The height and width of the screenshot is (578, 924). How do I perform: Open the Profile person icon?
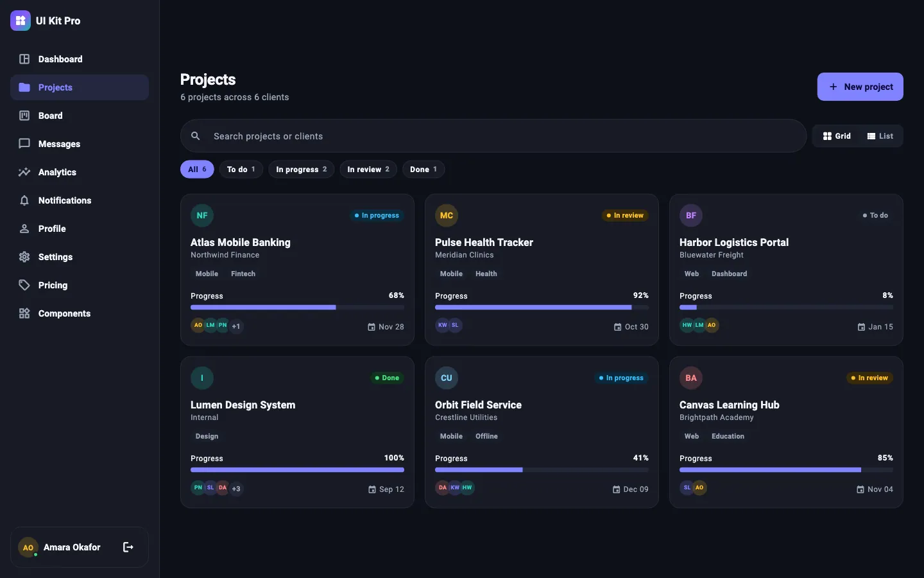point(24,229)
